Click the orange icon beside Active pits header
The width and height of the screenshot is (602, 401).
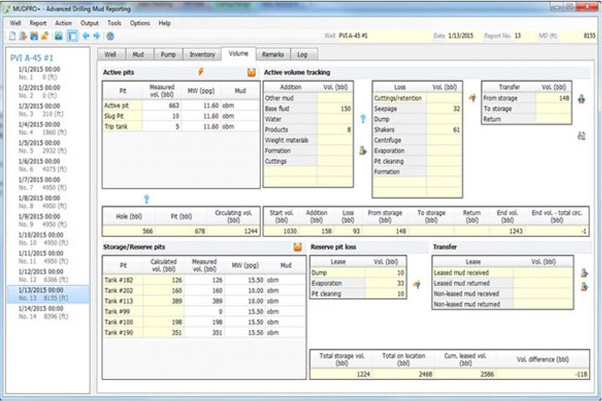[250, 72]
